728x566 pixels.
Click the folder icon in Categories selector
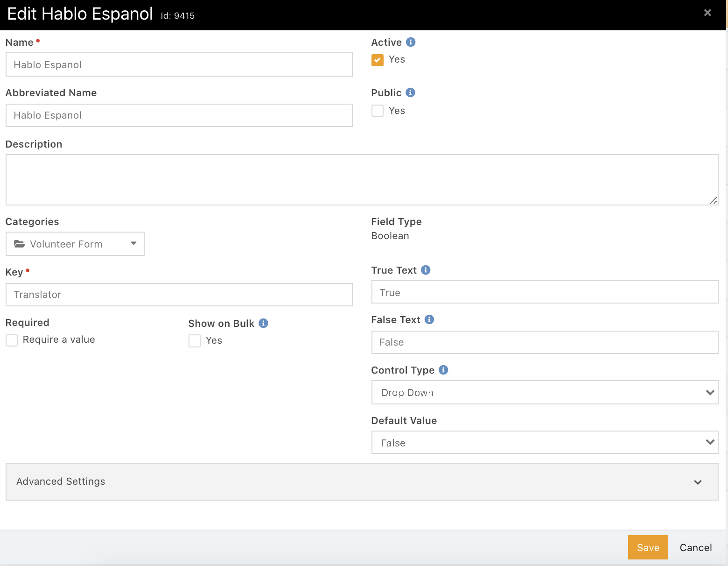[20, 244]
